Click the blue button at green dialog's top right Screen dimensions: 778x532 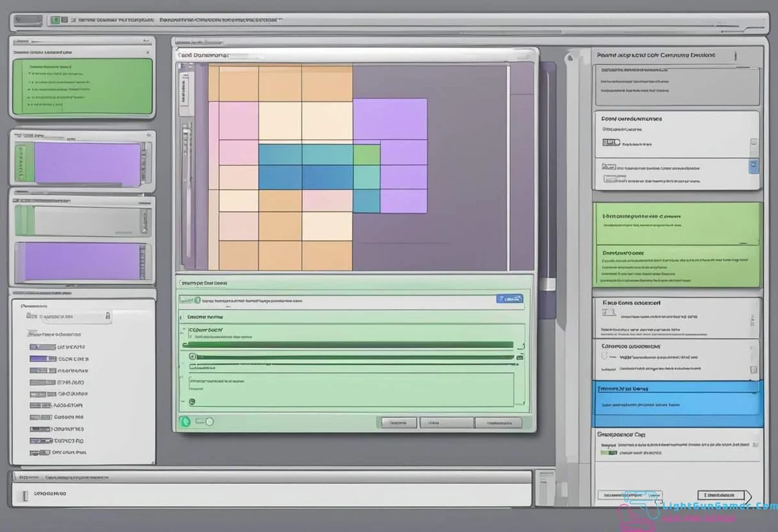(x=510, y=299)
